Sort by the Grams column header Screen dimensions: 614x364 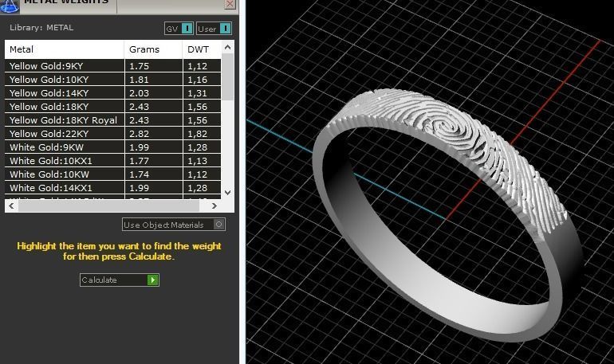click(x=153, y=49)
